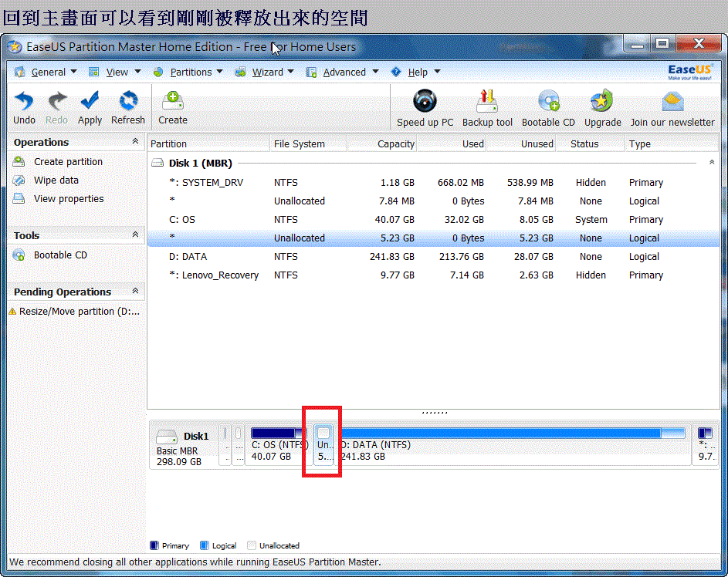Click the EaseUS logo
The width and height of the screenshot is (728, 577).
tap(689, 72)
